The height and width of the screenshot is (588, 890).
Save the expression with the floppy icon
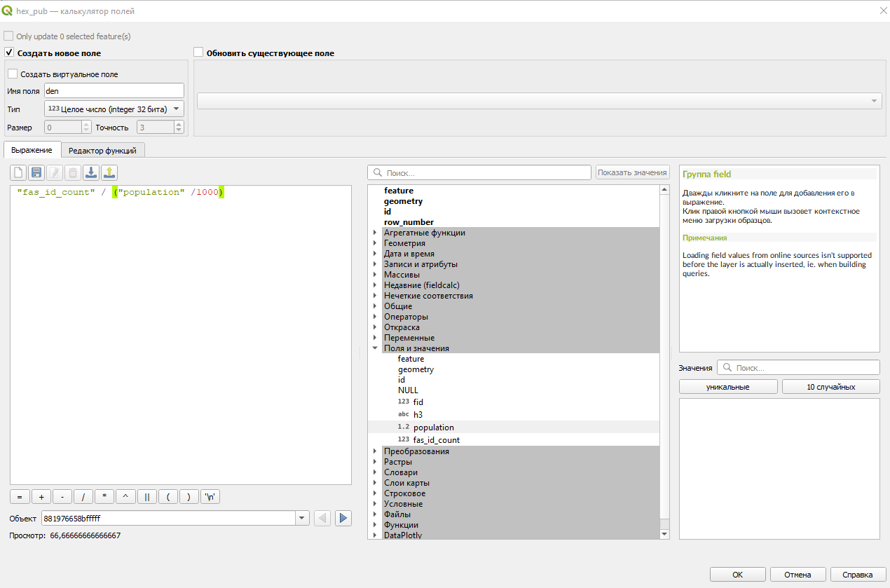(x=36, y=172)
